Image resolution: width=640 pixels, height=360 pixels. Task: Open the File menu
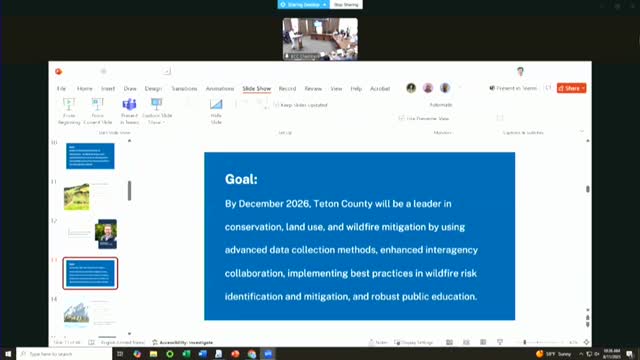(62, 89)
